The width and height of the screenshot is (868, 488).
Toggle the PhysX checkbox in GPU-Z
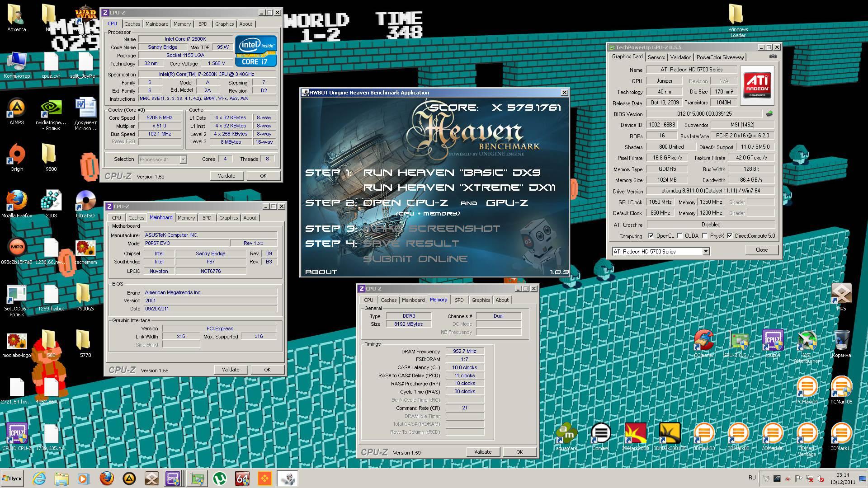[x=705, y=236]
